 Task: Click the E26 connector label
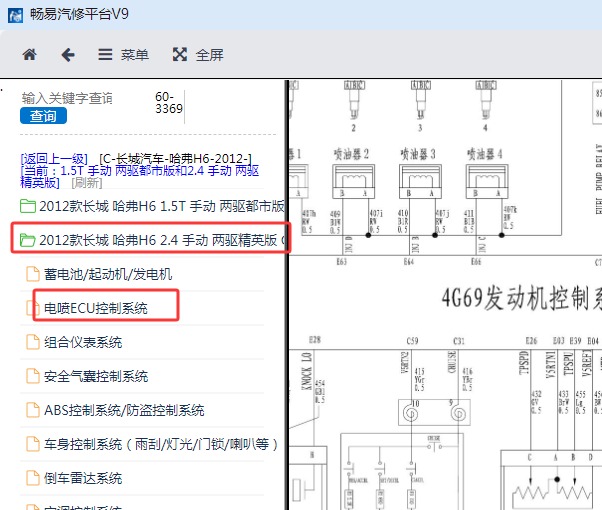[x=531, y=341]
